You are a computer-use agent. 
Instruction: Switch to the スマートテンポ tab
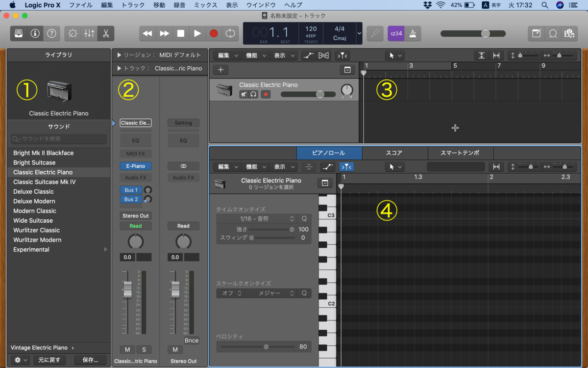[x=461, y=153]
